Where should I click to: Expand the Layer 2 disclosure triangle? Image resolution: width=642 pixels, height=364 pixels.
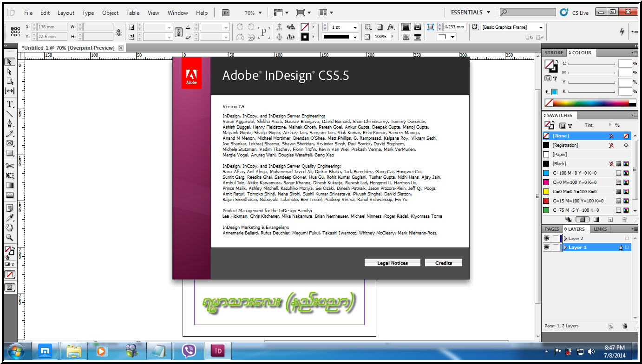point(565,238)
